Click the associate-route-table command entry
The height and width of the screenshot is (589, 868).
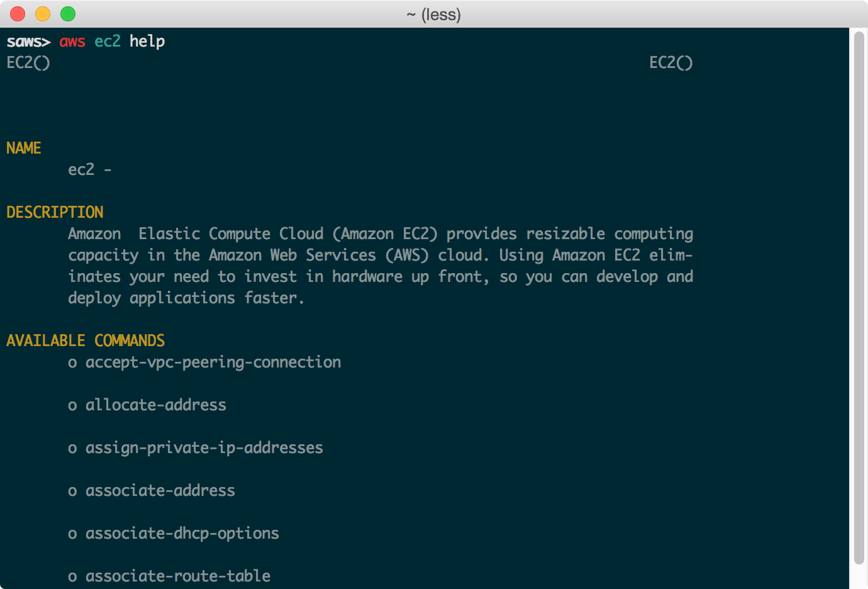178,576
